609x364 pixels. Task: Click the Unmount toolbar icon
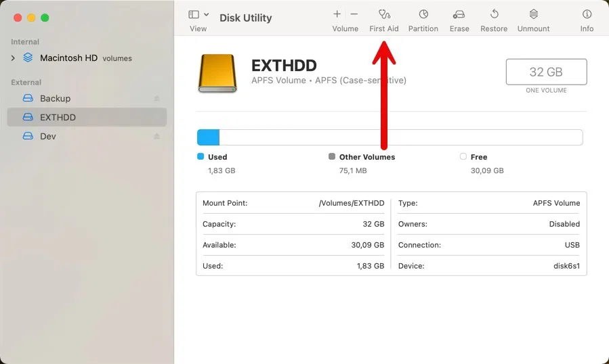pyautogui.click(x=534, y=14)
